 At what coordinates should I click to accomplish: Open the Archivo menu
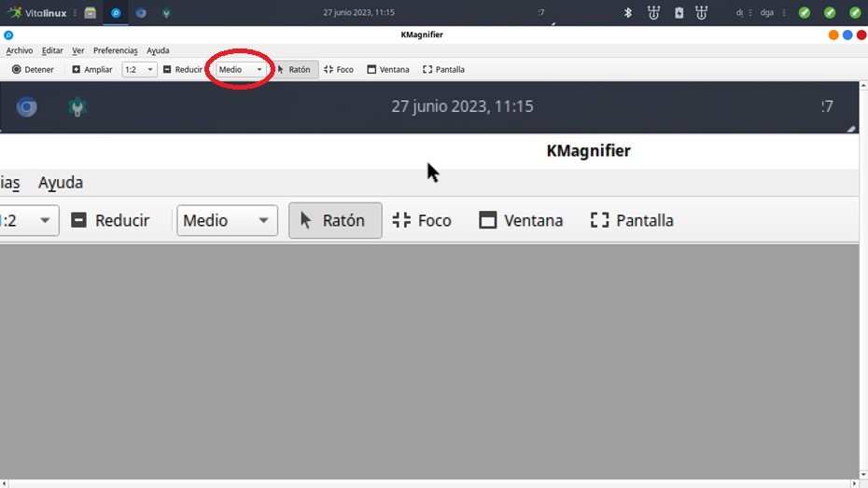(20, 50)
